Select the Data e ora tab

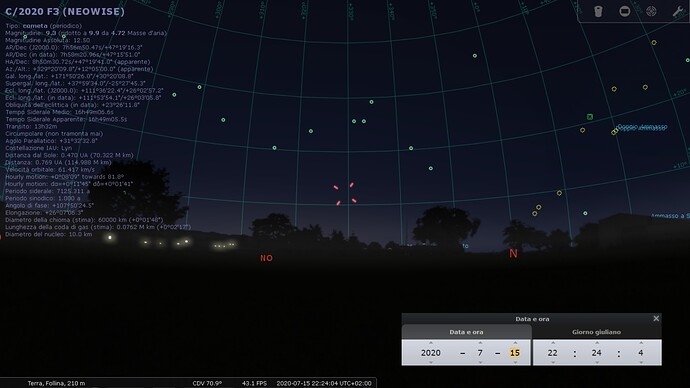tap(466, 332)
